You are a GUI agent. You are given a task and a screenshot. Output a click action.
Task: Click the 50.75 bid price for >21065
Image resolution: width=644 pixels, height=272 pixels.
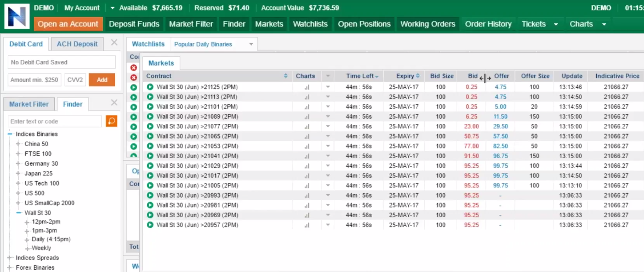tap(472, 136)
